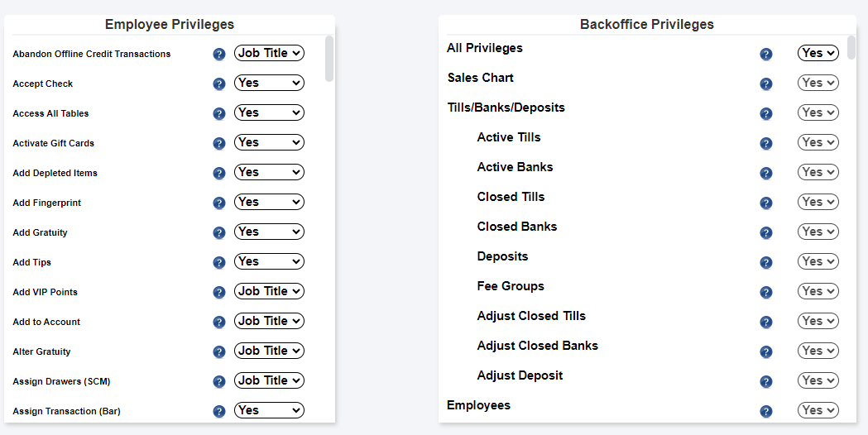Change the Add Gratuity privilege dropdown

pos(269,232)
